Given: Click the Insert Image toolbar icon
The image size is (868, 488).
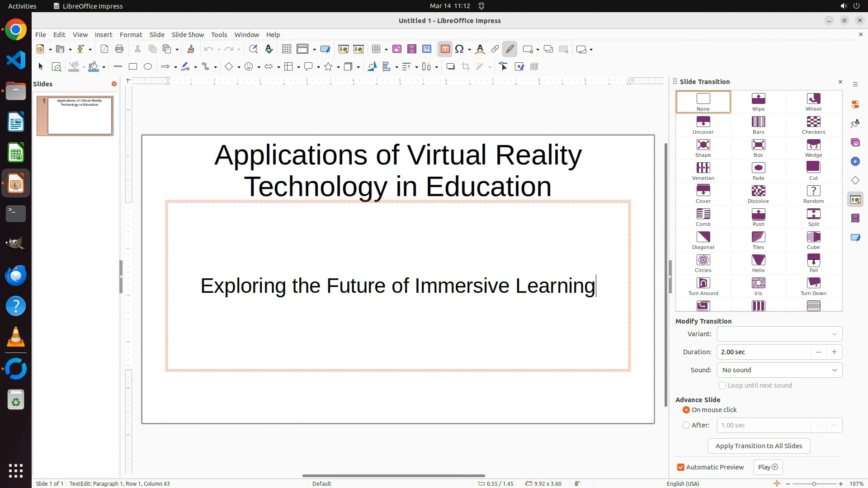Looking at the screenshot, I should [397, 49].
